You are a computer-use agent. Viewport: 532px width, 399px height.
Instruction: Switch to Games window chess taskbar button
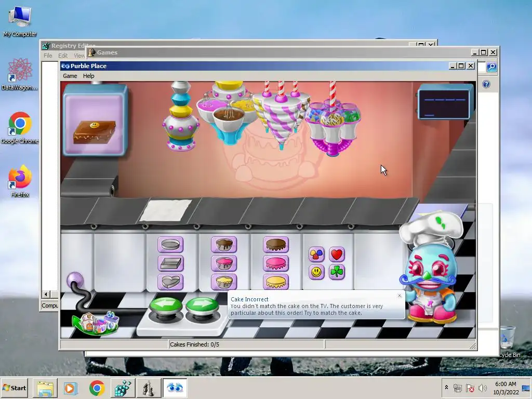coord(148,388)
